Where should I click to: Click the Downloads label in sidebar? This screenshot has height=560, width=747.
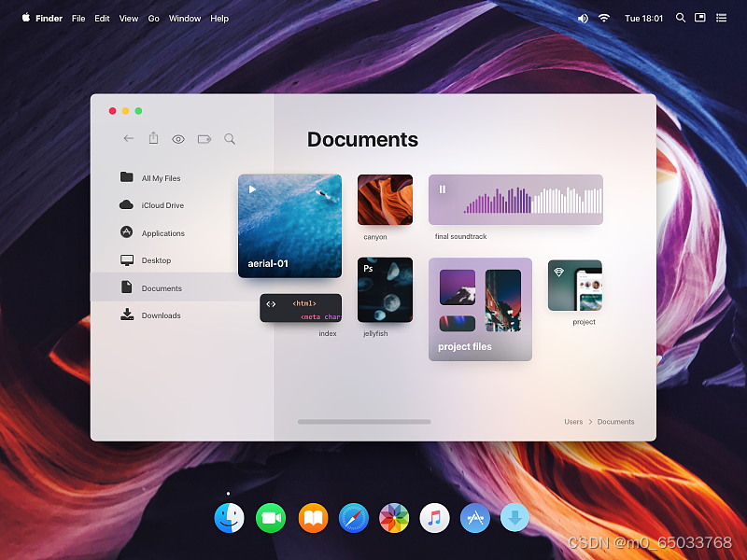(x=161, y=315)
